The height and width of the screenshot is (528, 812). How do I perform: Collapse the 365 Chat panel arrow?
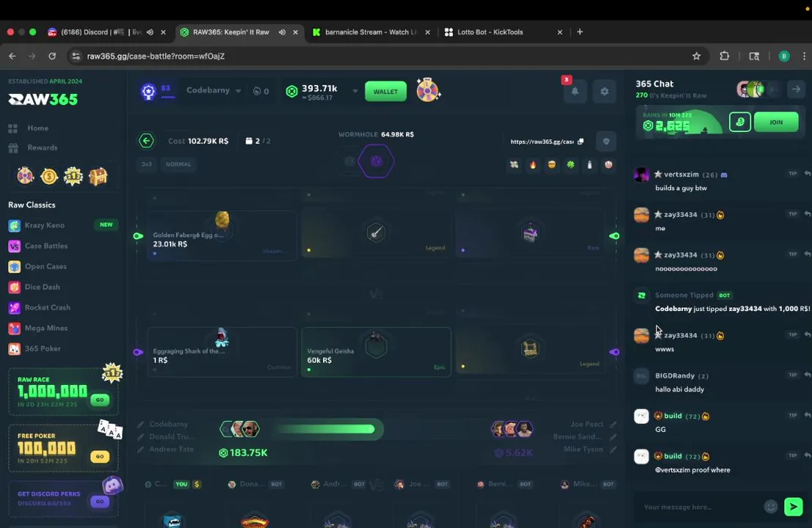coord(796,89)
